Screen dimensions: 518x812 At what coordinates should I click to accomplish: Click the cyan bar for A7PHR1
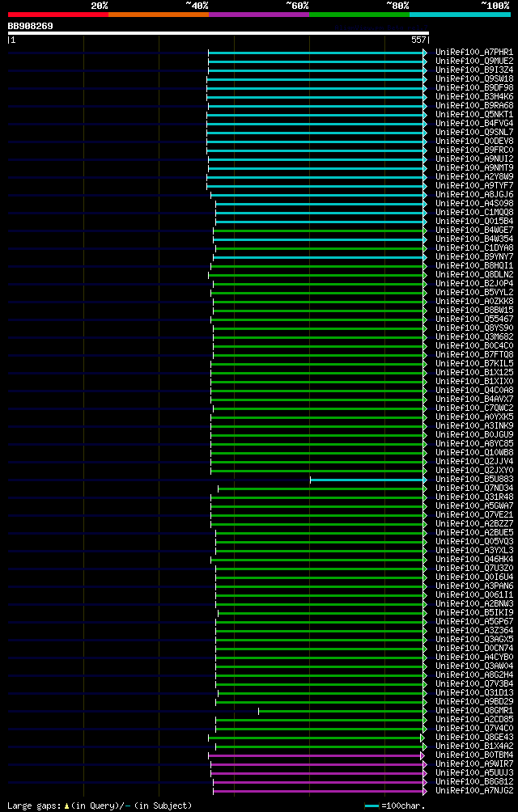coord(317,53)
